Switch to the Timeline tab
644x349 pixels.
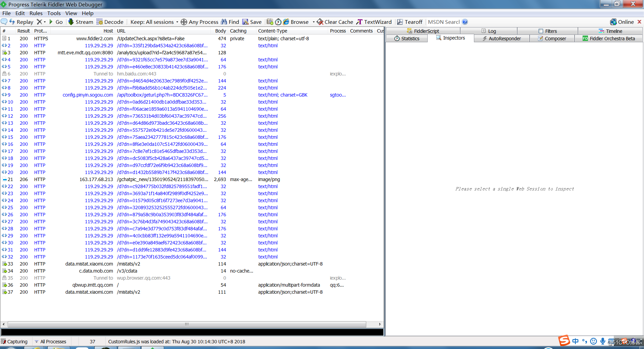pyautogui.click(x=610, y=31)
